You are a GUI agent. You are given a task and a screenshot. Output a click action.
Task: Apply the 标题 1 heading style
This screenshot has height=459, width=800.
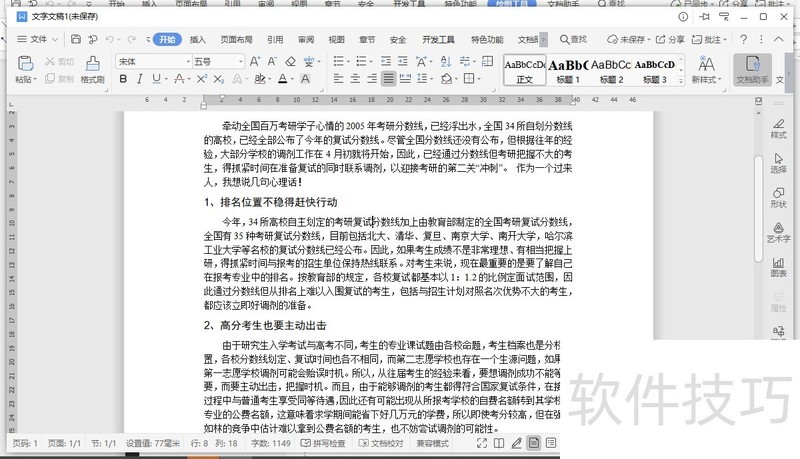click(568, 70)
